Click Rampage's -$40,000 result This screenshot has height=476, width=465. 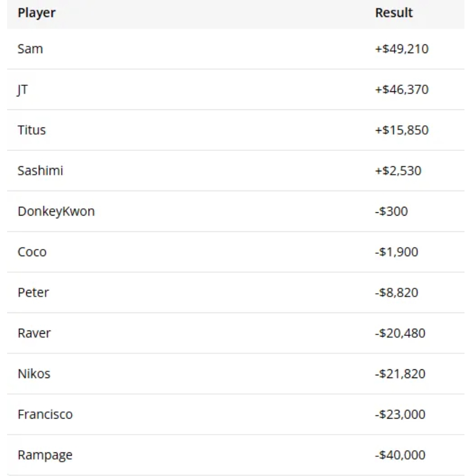pyautogui.click(x=400, y=455)
